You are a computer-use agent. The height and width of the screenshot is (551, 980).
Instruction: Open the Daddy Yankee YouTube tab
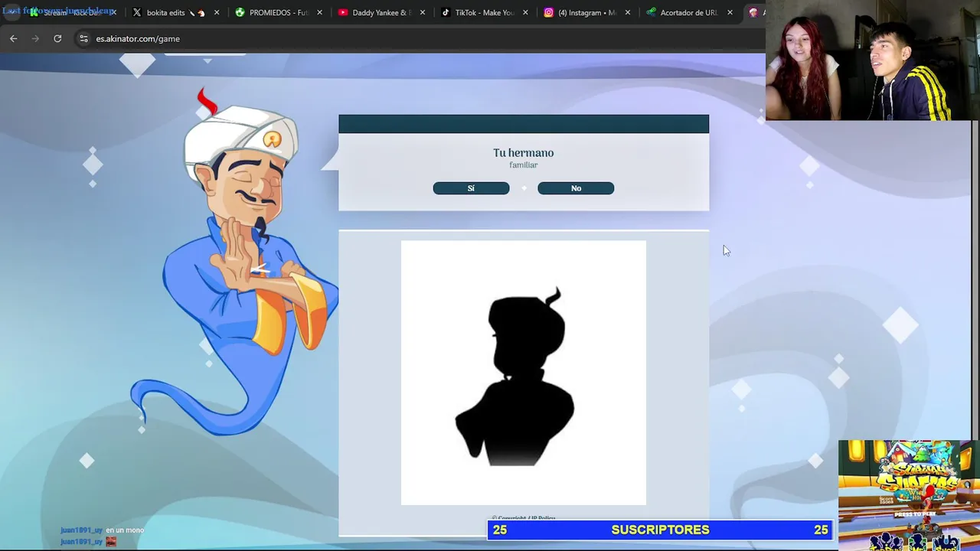pos(381,12)
